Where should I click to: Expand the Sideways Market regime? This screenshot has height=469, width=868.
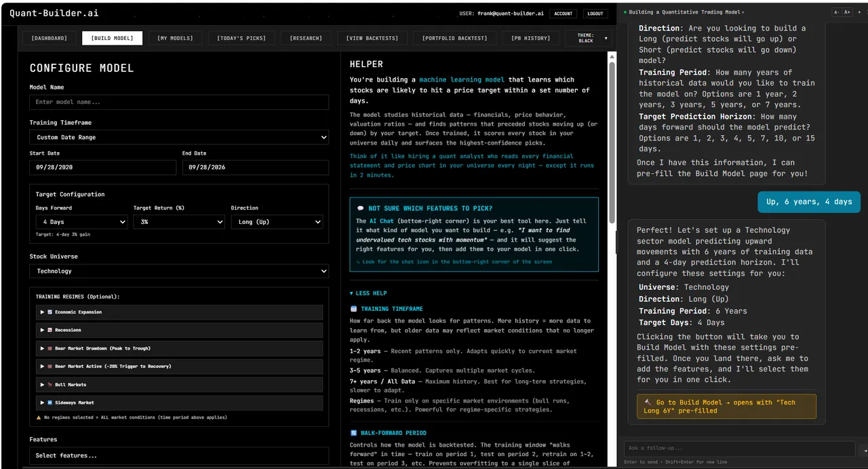coord(179,402)
